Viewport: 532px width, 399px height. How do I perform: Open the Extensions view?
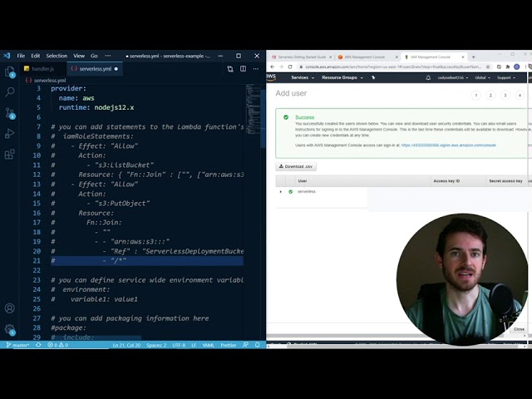(10, 155)
